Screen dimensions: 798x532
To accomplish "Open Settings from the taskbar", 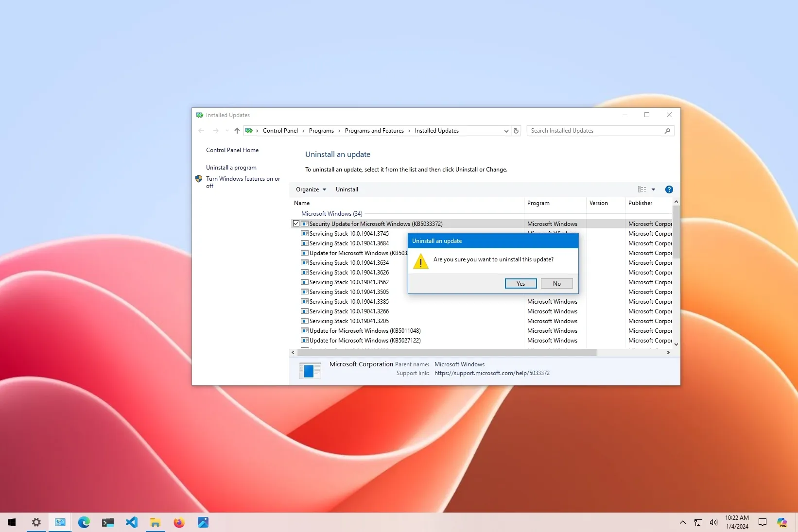I will 36,522.
